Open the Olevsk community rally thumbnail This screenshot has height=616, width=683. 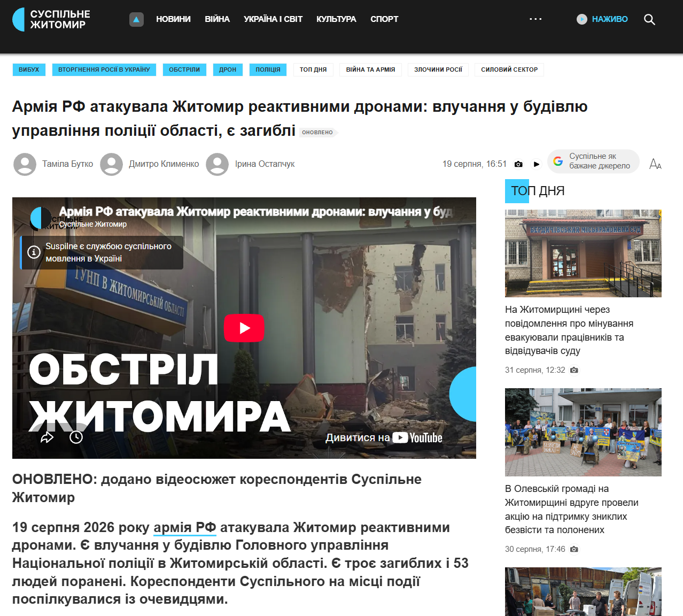583,432
